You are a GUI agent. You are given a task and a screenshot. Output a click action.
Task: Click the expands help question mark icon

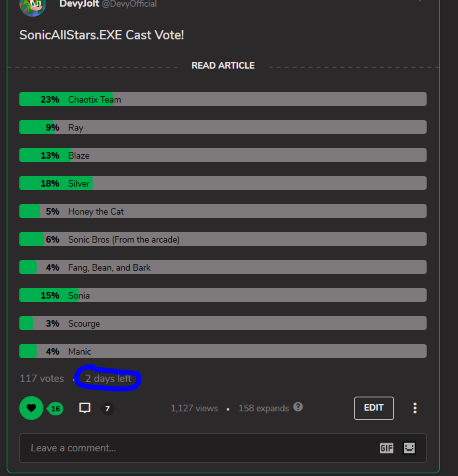(298, 407)
